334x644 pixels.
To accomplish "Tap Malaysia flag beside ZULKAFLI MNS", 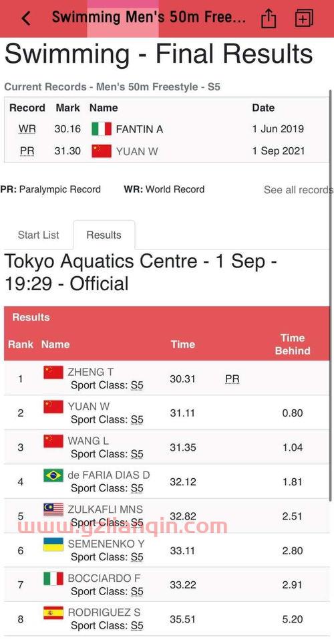I will [53, 510].
